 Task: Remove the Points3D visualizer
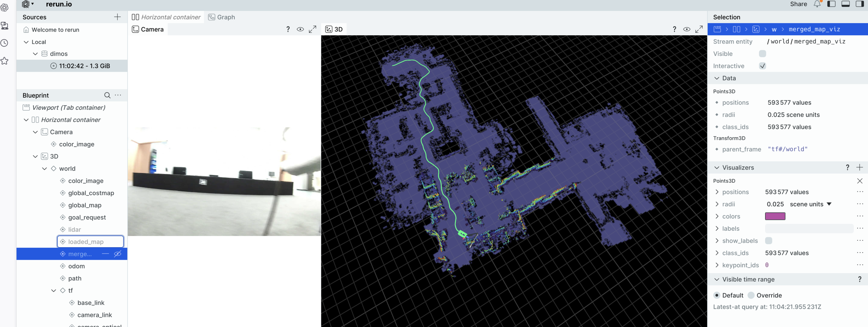[859, 181]
